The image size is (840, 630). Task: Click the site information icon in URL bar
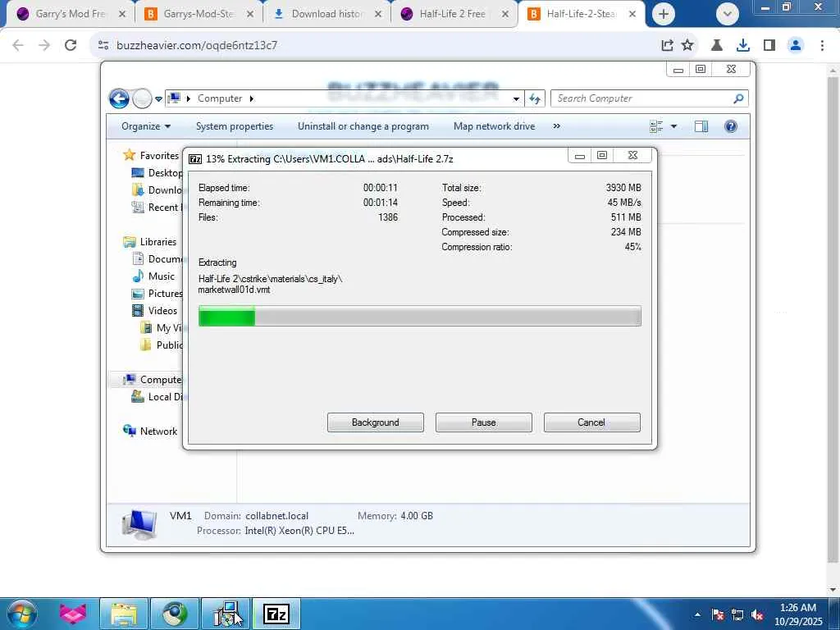pos(103,46)
